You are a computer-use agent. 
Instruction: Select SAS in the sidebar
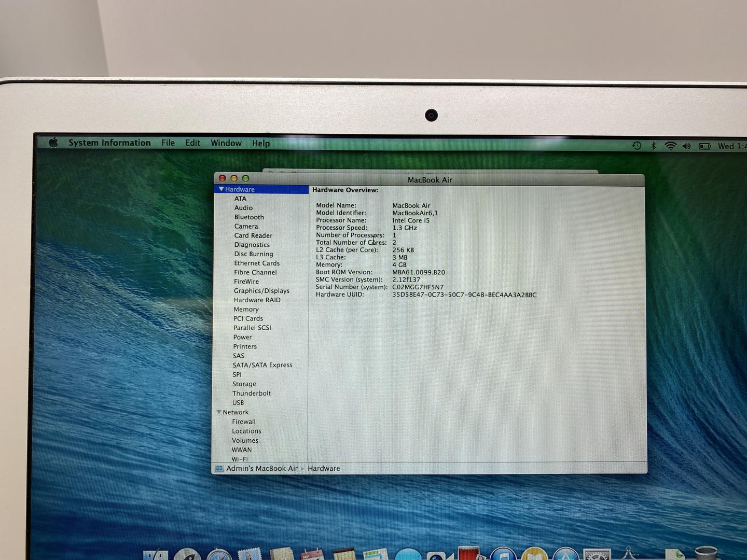coord(239,356)
